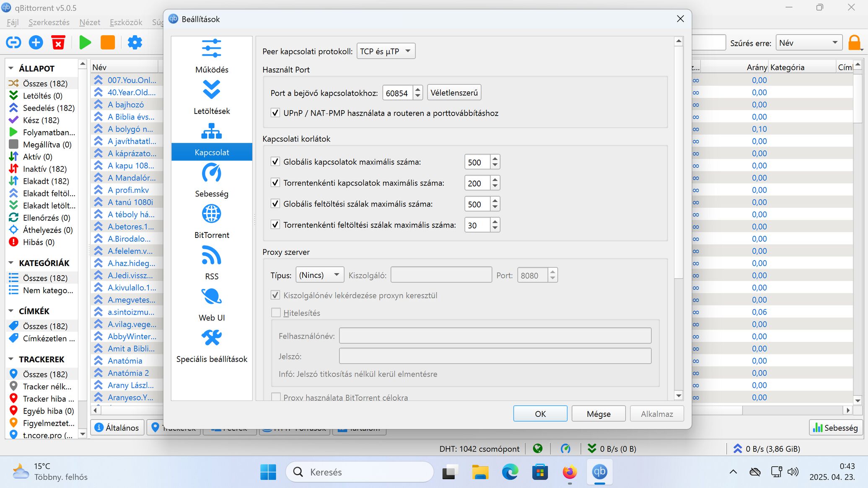Toggle Torrentenkénti feltöltési szálak maximális száma checkbox
Screen dimensions: 868x488
tap(275, 225)
